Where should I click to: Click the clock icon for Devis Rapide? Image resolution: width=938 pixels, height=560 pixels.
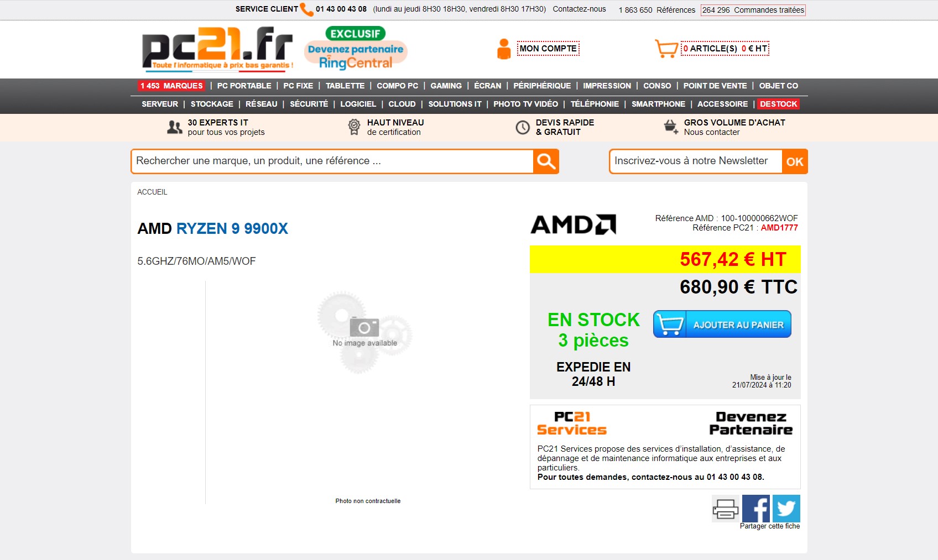pyautogui.click(x=523, y=128)
